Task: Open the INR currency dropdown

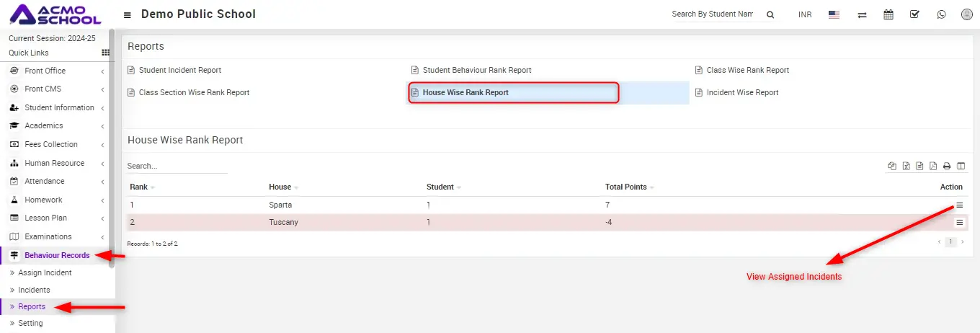Action: point(804,14)
